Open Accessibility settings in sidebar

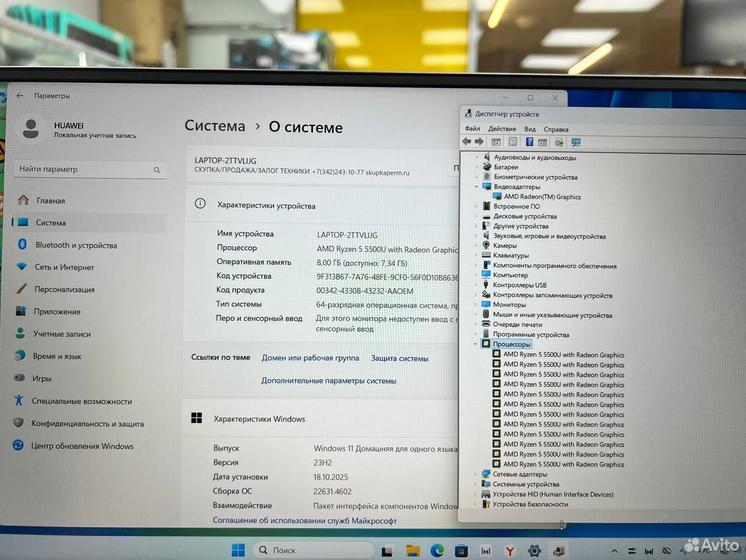(80, 401)
